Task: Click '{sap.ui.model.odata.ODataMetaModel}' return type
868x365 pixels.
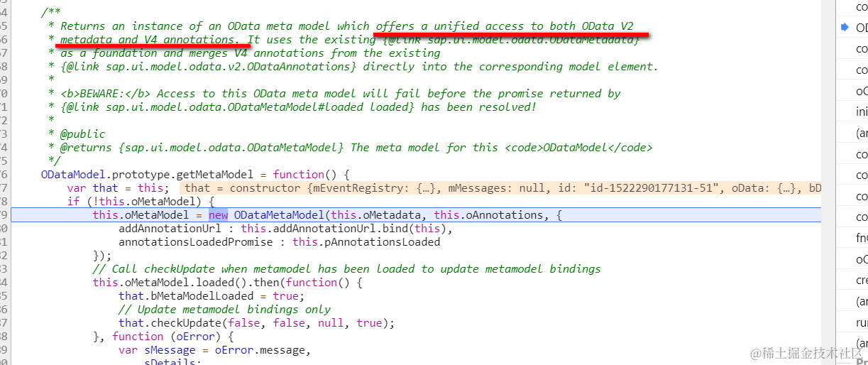Action: pos(231,147)
